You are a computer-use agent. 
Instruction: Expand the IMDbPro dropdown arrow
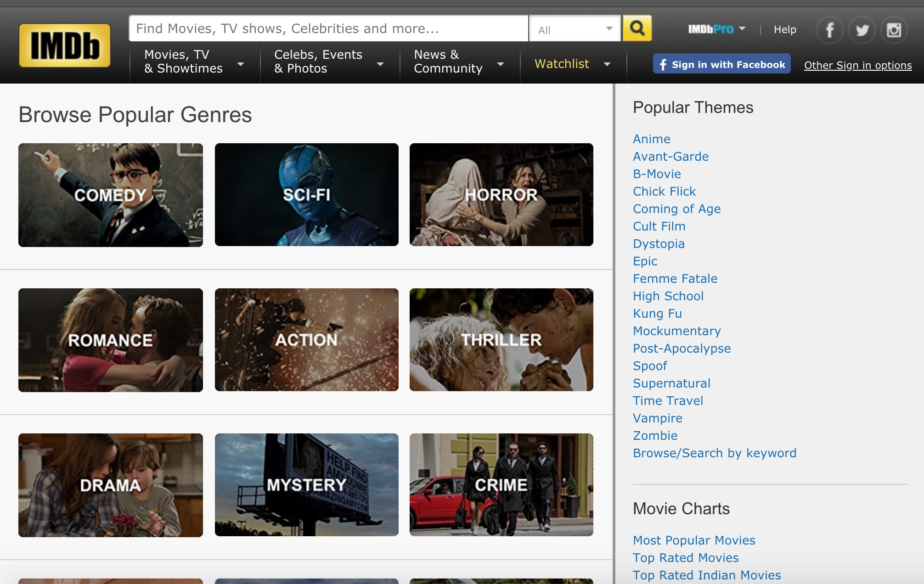742,28
